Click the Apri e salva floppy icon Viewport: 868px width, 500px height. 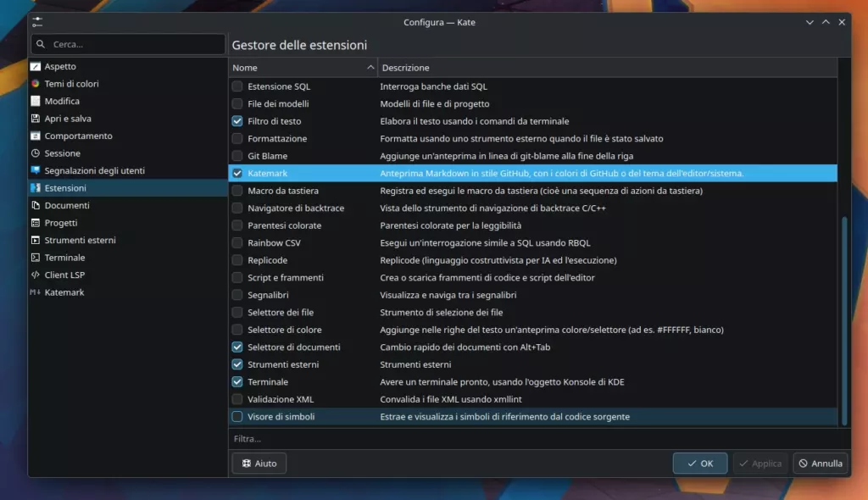click(36, 119)
